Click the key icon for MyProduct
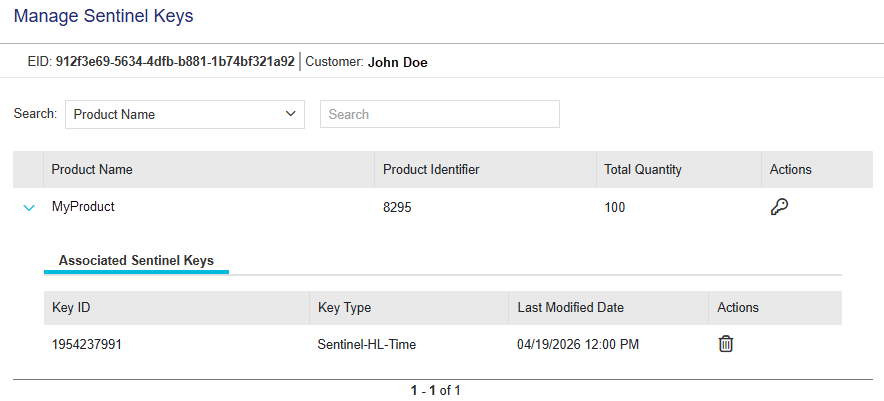This screenshot has width=884, height=401. [x=780, y=207]
